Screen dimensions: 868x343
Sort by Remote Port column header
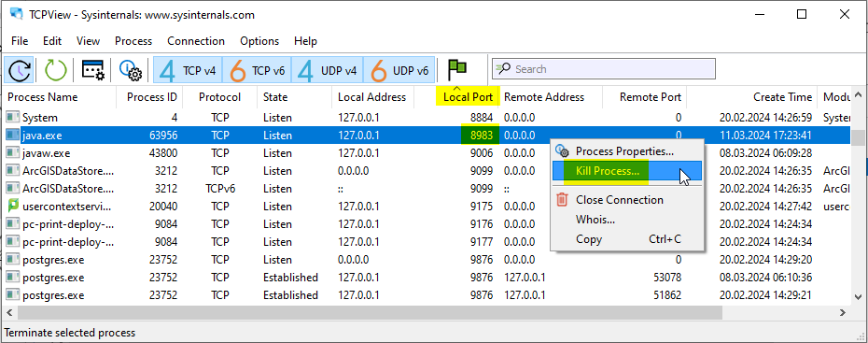click(644, 97)
